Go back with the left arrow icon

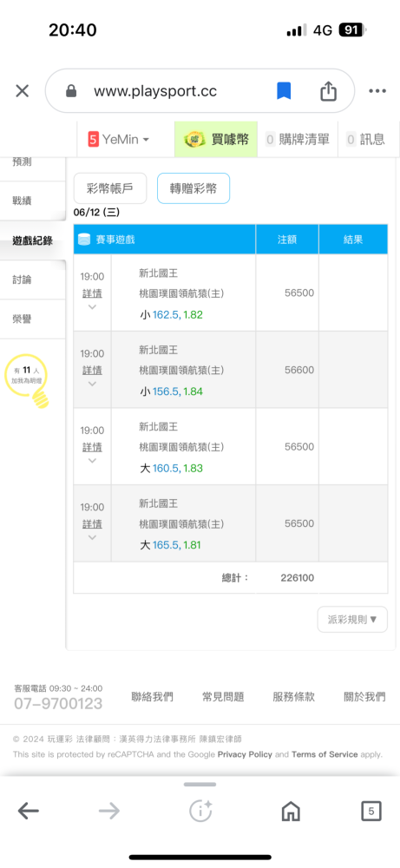29,812
